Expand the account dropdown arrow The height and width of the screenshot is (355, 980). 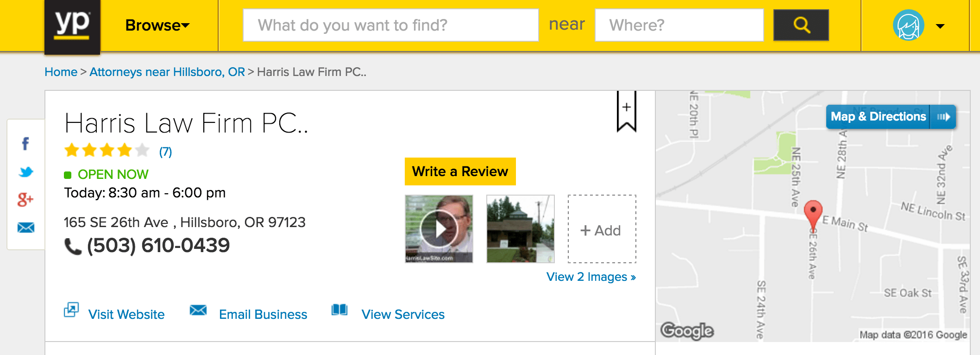940,26
